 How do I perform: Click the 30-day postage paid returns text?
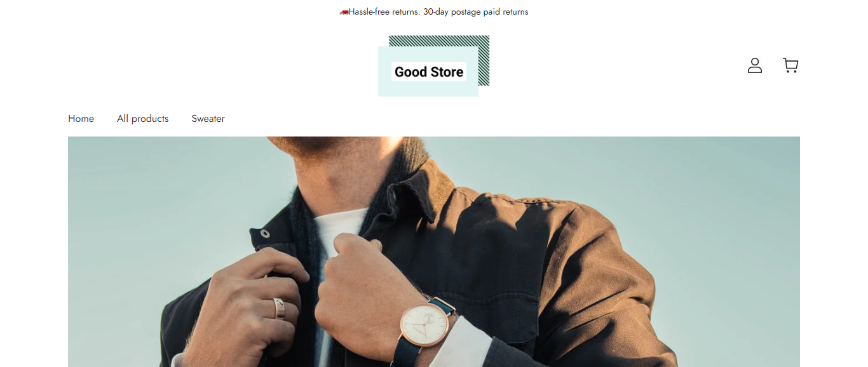pos(476,12)
